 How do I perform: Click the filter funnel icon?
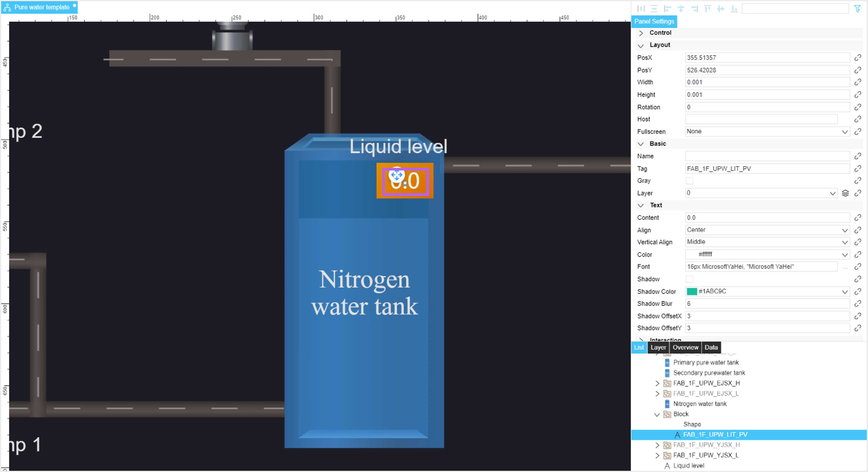coord(857,9)
